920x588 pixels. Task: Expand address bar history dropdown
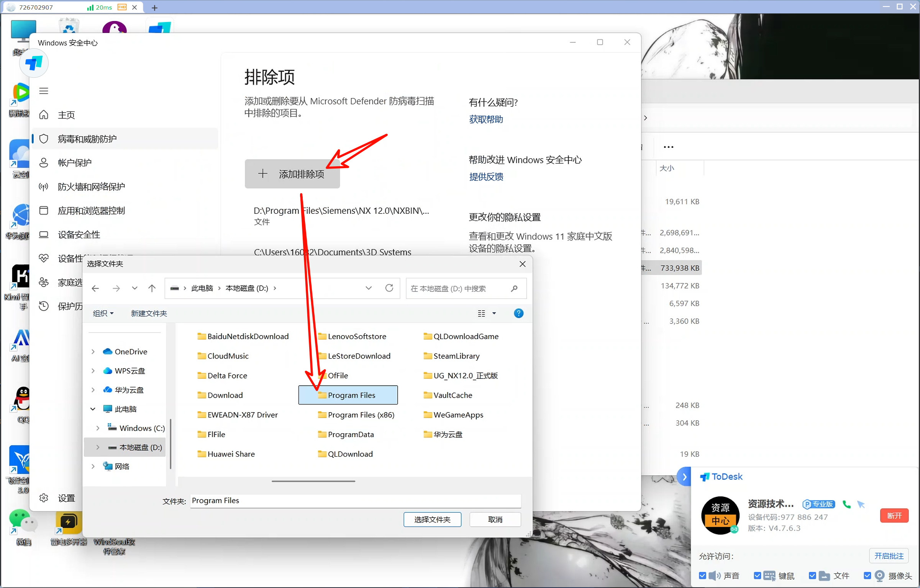click(369, 288)
